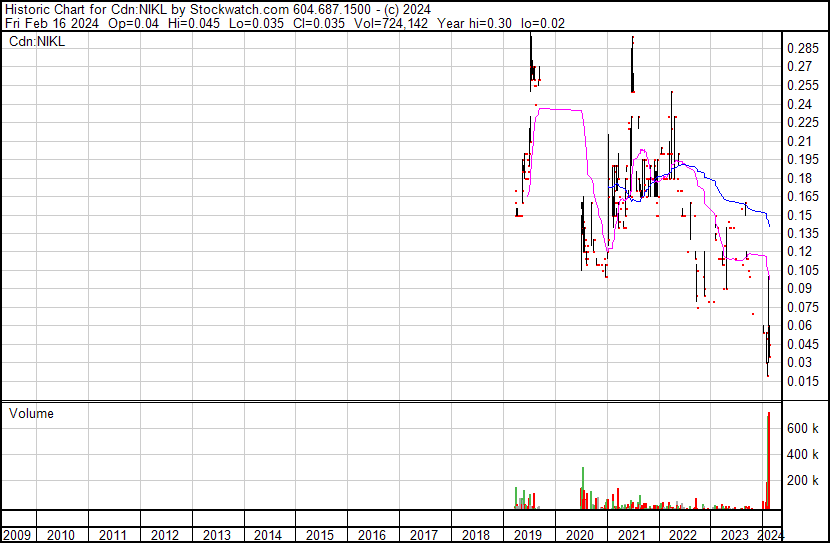Image resolution: width=830 pixels, height=543 pixels.
Task: Select the 2021 year marker
Action: [630, 535]
